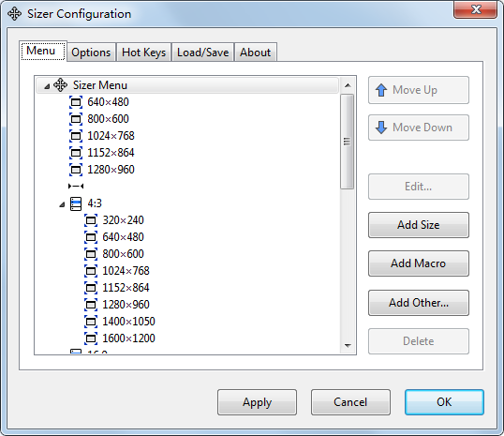Select the 1600×1200 entry text
Image resolution: width=504 pixels, height=436 pixels.
tap(128, 338)
